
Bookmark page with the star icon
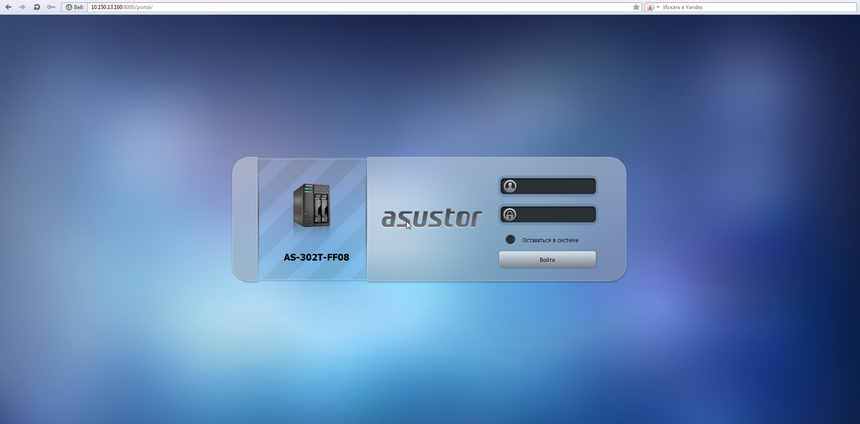point(636,7)
